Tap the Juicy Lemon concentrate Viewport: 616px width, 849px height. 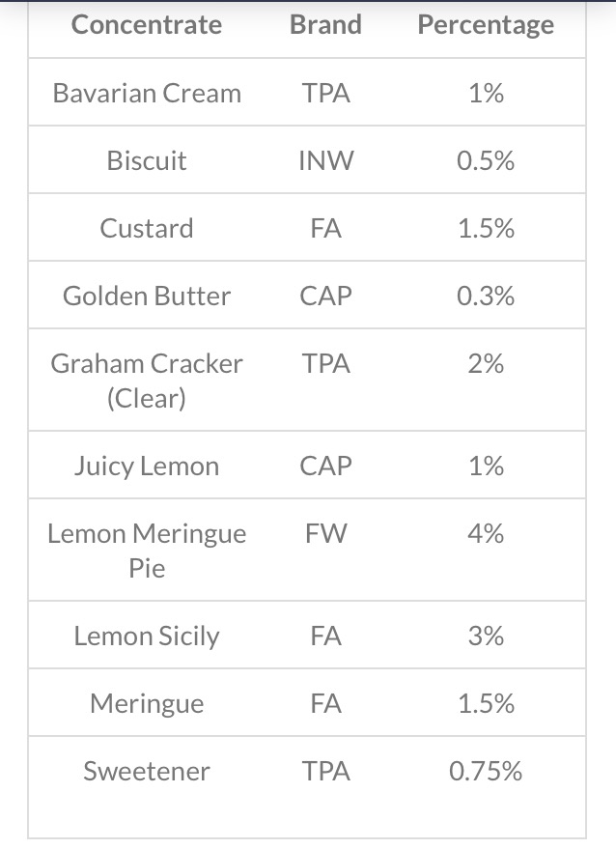148,467
